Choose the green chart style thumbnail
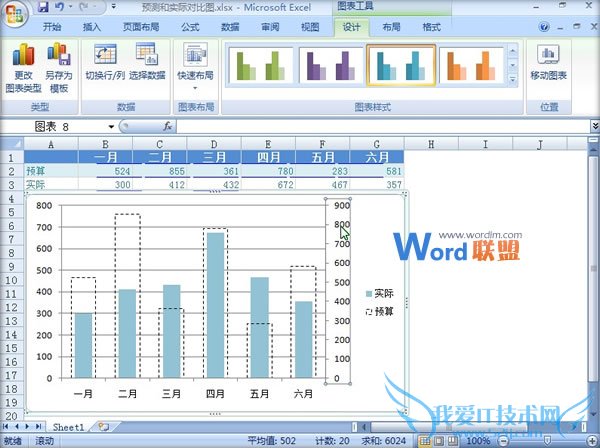The height and width of the screenshot is (448, 600). [x=261, y=65]
